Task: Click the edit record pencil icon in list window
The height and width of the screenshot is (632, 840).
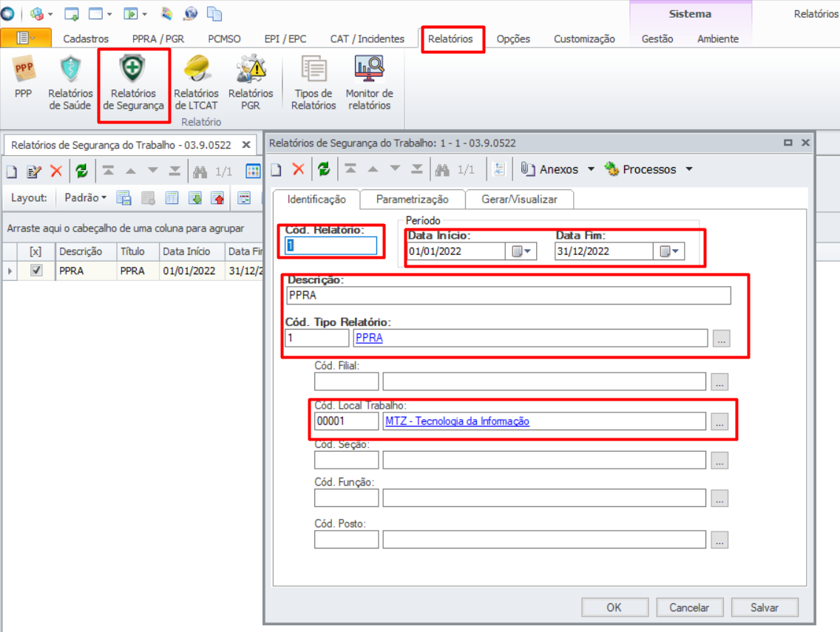Action: coord(34,171)
